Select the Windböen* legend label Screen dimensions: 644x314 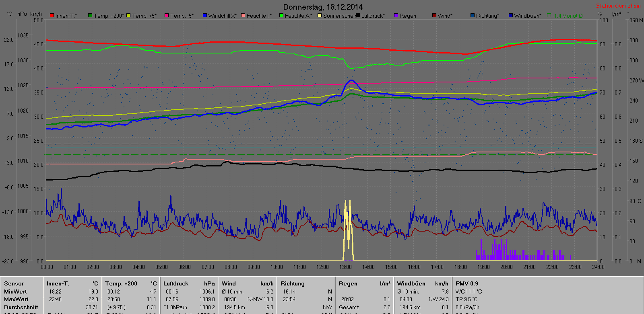click(x=528, y=16)
